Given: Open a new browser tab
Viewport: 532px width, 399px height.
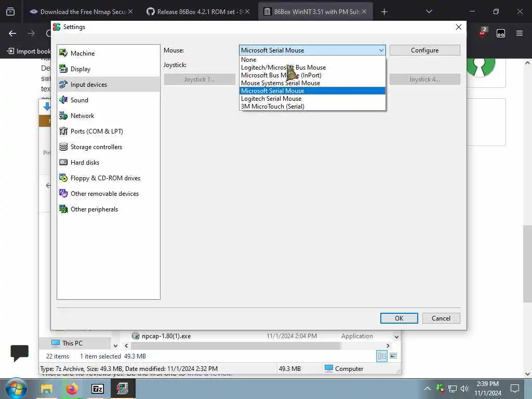Looking at the screenshot, I should click(384, 12).
